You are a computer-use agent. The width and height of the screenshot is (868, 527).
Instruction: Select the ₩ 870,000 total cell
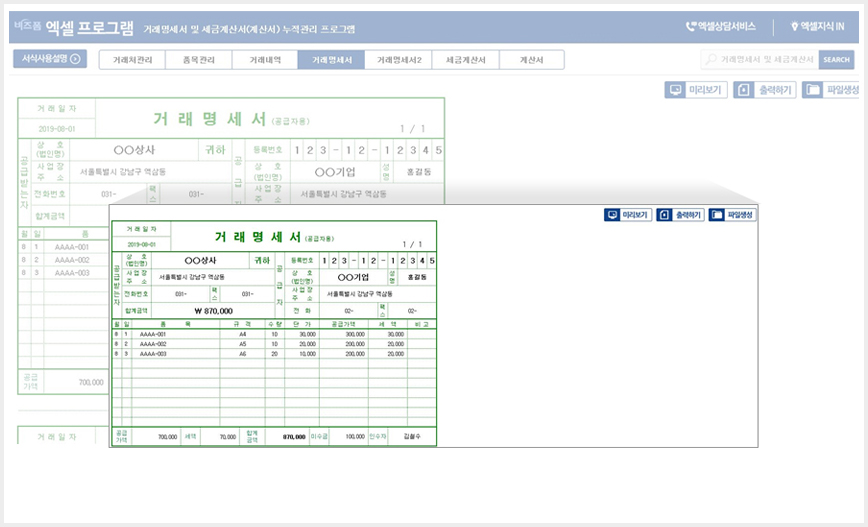(x=214, y=311)
